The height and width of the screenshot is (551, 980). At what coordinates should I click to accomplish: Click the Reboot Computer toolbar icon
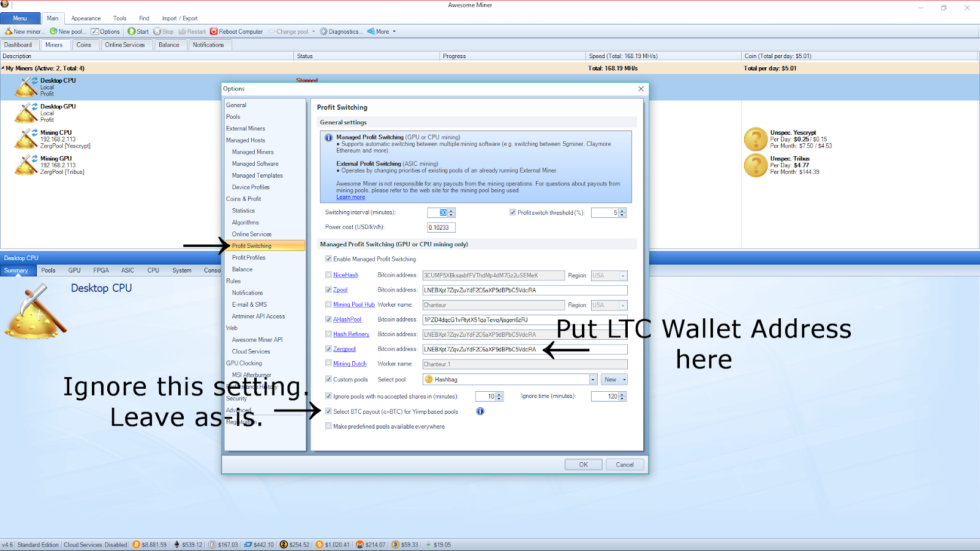(214, 31)
